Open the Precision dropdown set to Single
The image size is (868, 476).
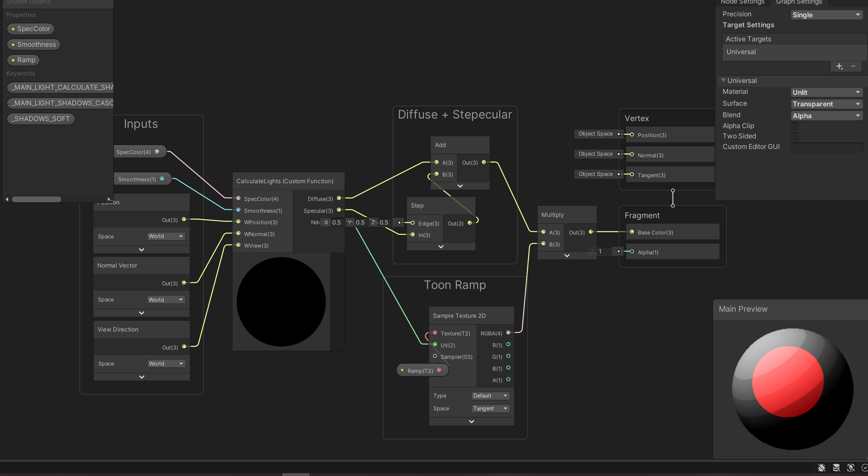point(827,15)
